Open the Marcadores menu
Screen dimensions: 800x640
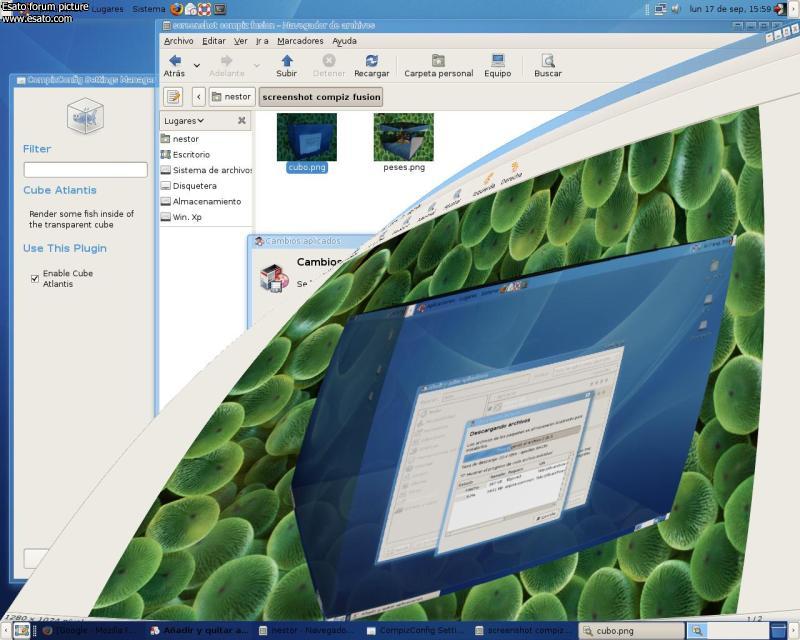[300, 41]
